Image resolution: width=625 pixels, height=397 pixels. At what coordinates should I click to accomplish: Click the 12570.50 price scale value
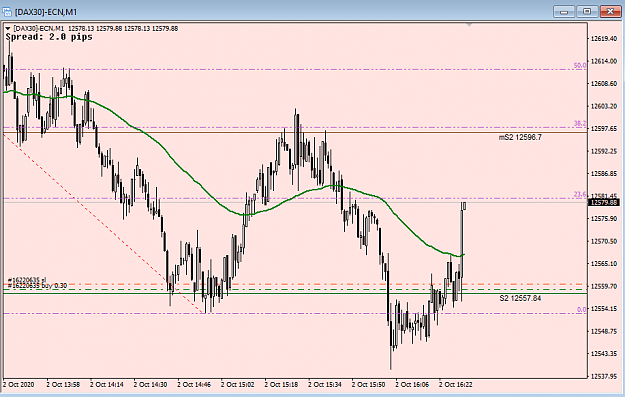point(603,241)
